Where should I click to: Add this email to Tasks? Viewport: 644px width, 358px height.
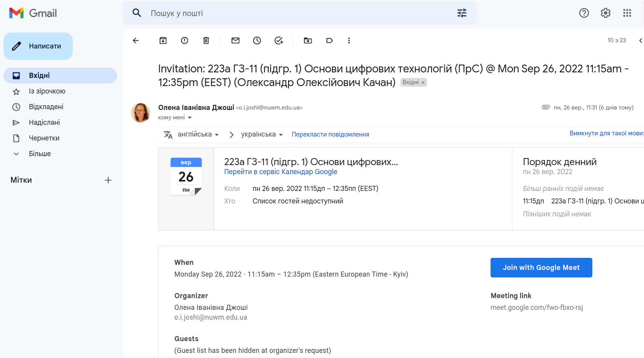coord(279,40)
